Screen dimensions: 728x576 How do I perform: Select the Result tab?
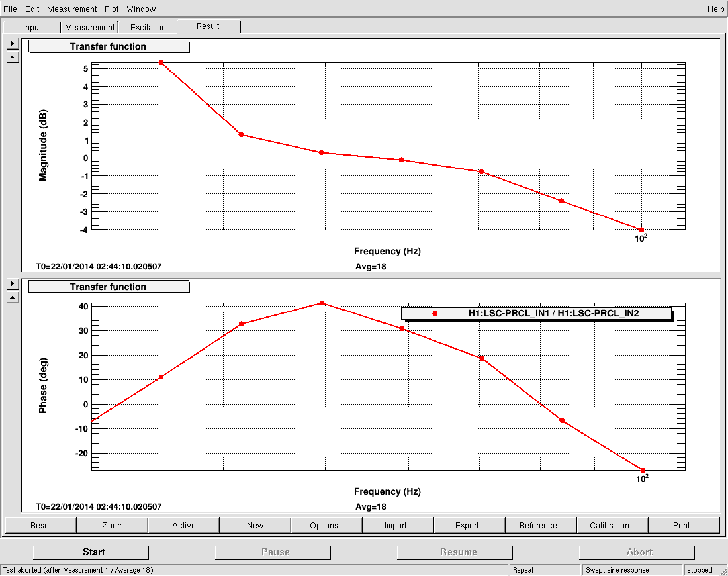pos(208,26)
